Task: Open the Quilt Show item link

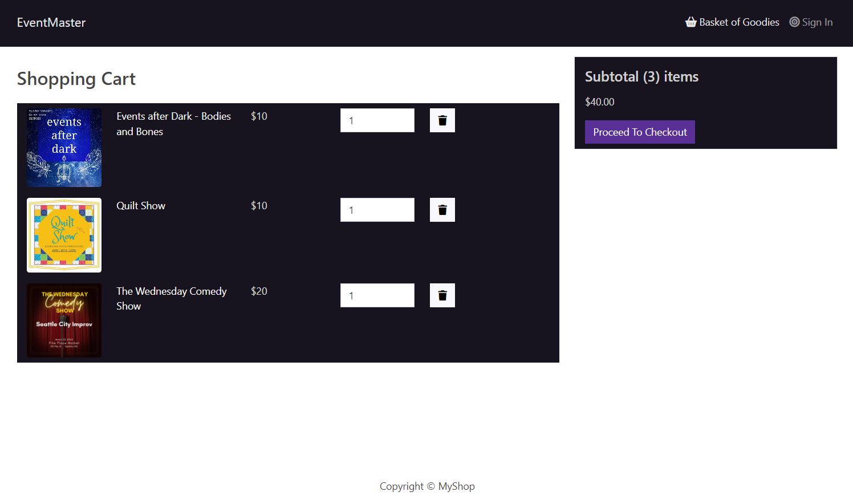Action: [x=140, y=205]
